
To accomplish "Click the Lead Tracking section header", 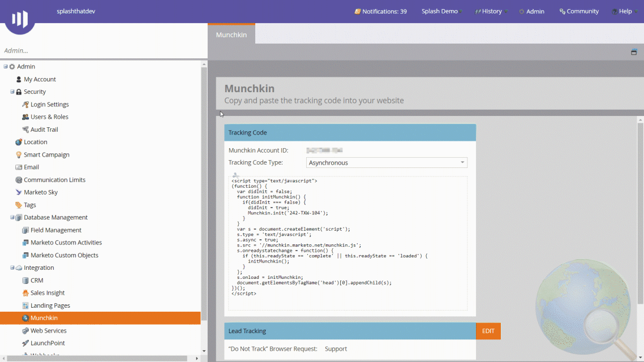I will (x=350, y=331).
